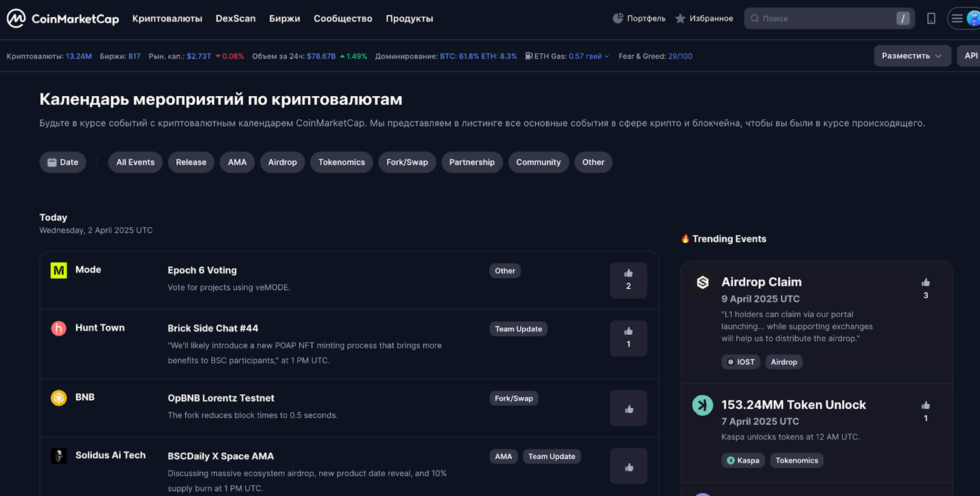Click the AMA tag on Solidus event

click(x=503, y=456)
